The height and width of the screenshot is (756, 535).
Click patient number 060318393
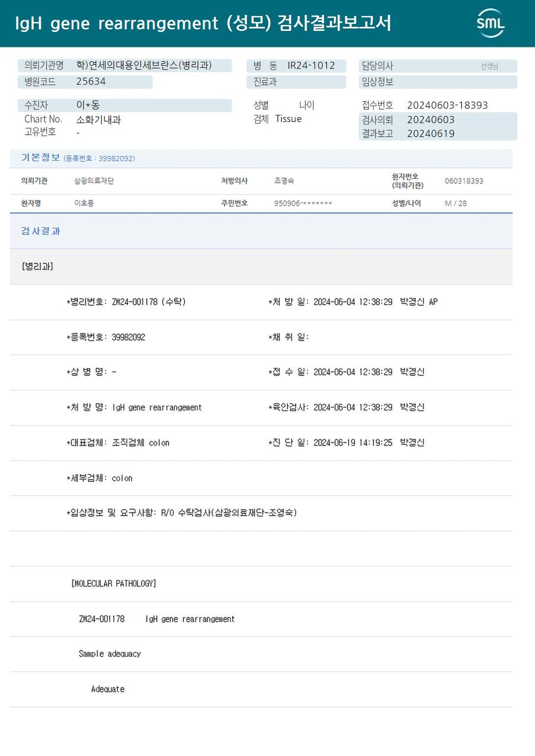464,181
